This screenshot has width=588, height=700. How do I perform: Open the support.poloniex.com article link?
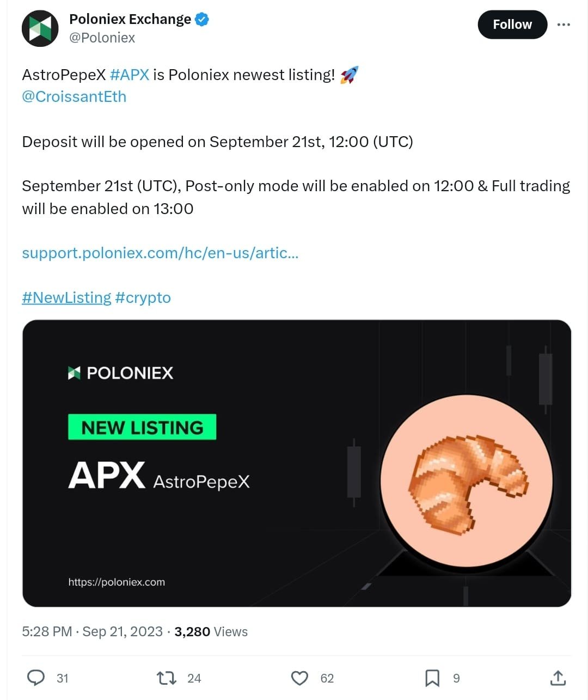(x=160, y=253)
